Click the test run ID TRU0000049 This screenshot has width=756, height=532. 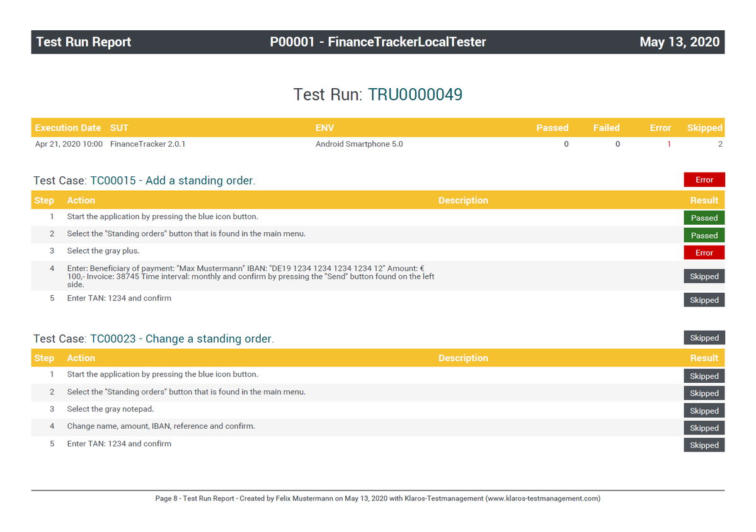tap(415, 94)
